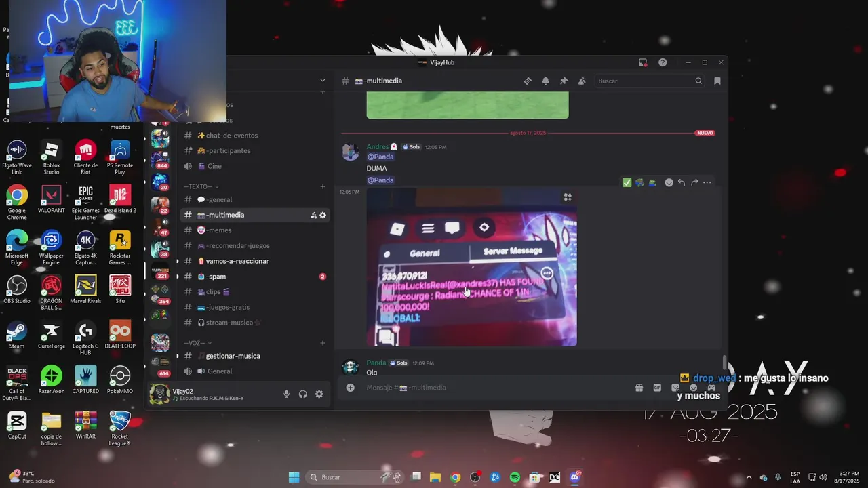Toggle the system tray microphone icon
Viewport: 868px width, 488px height.
click(778, 477)
